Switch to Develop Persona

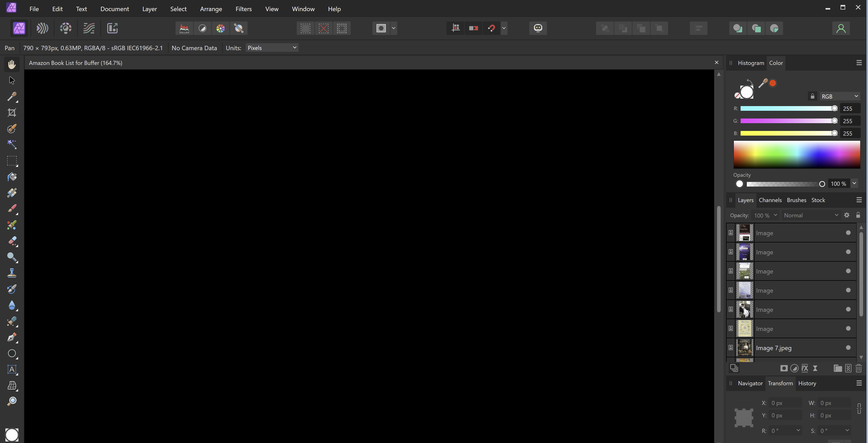click(66, 28)
